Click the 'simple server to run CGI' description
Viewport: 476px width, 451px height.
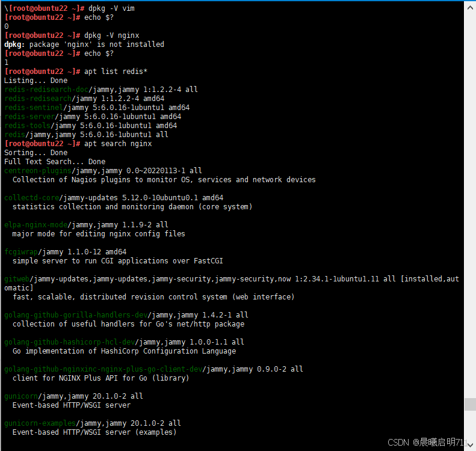(x=118, y=261)
